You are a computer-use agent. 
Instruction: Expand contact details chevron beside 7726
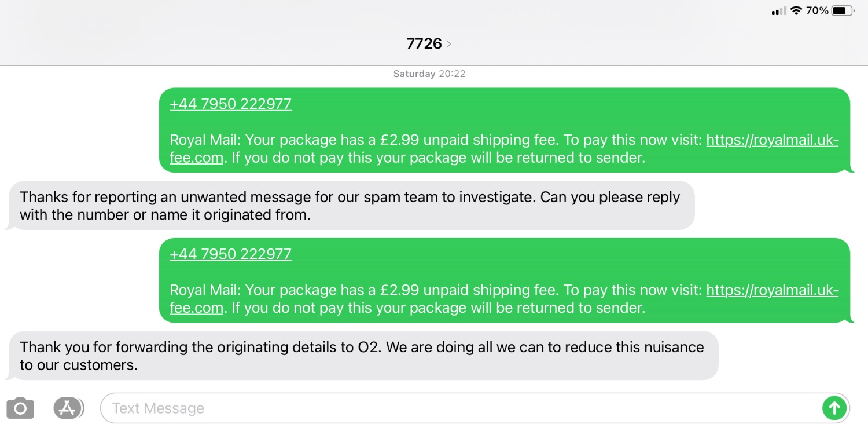coord(449,44)
